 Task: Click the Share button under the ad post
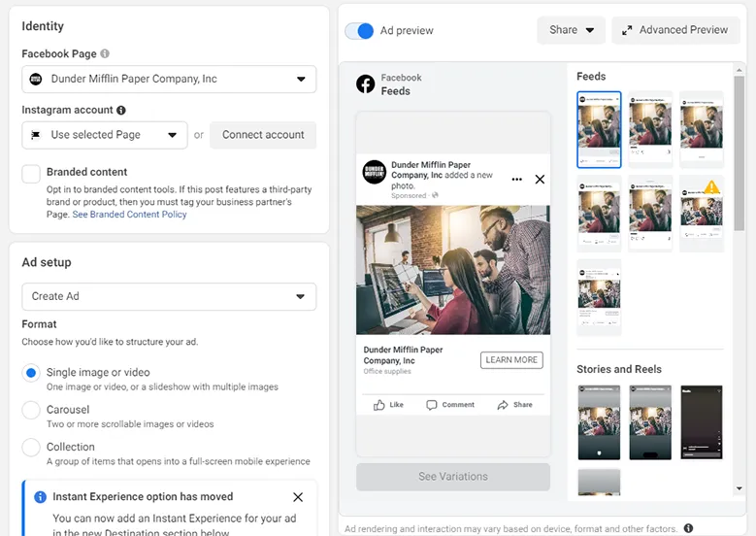[x=515, y=405]
